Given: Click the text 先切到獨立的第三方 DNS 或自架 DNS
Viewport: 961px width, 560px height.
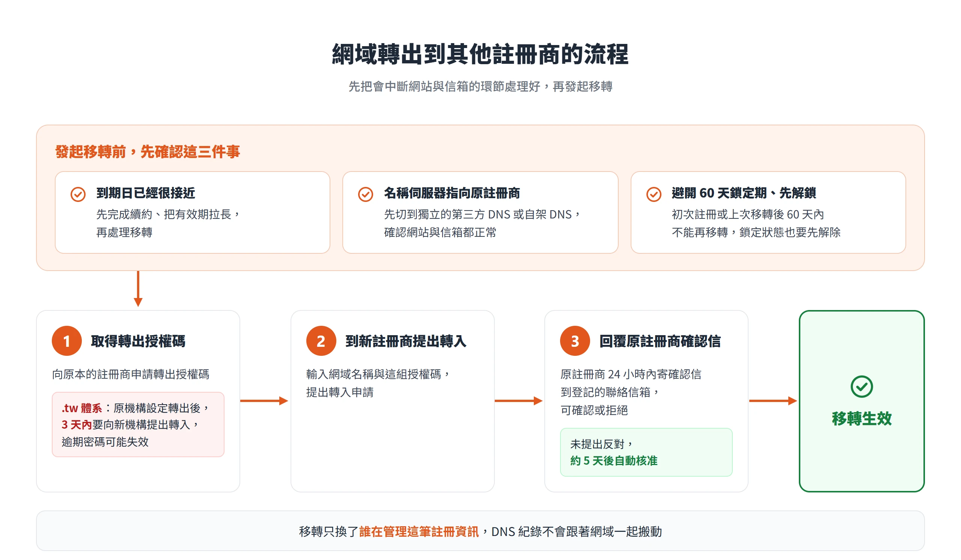Looking at the screenshot, I should (x=478, y=214).
